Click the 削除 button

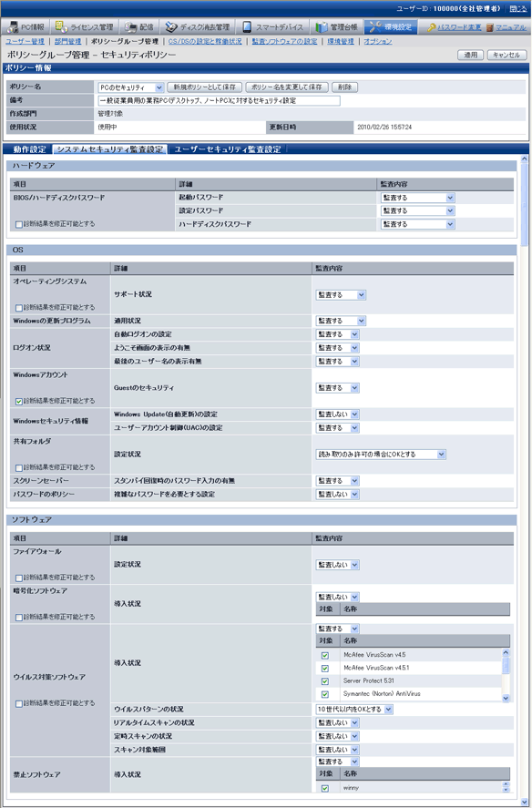click(x=345, y=87)
